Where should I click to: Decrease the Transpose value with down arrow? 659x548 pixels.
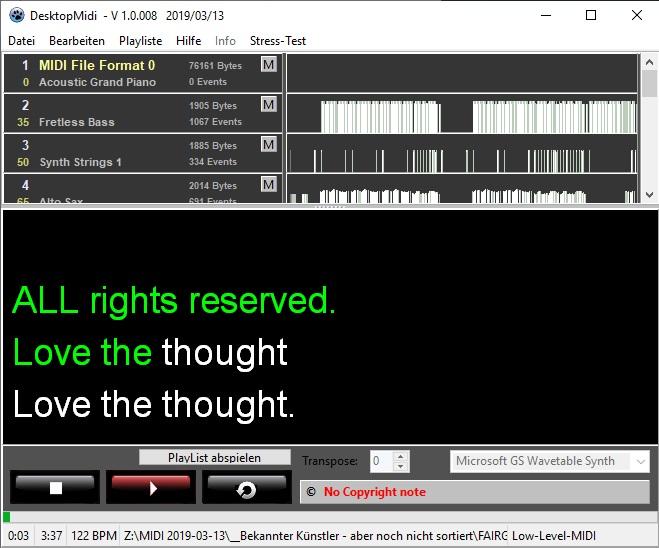coord(401,466)
